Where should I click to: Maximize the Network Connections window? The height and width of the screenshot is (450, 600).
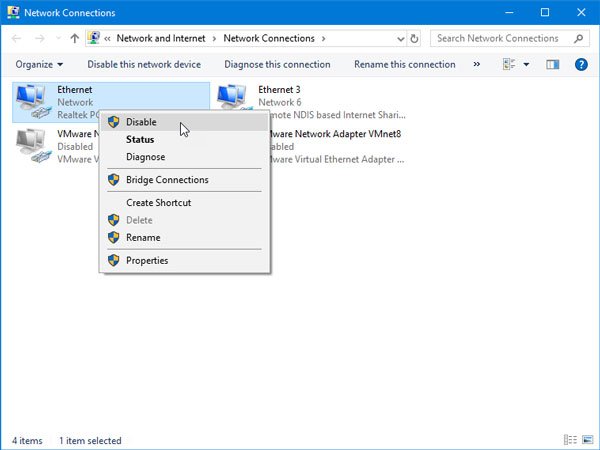coord(545,12)
